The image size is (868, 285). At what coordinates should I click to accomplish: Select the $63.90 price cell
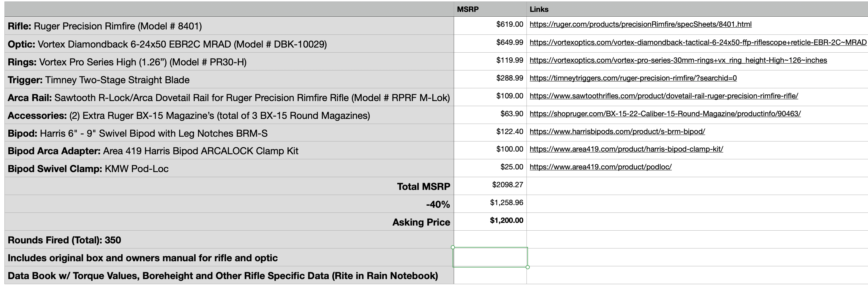click(x=490, y=115)
